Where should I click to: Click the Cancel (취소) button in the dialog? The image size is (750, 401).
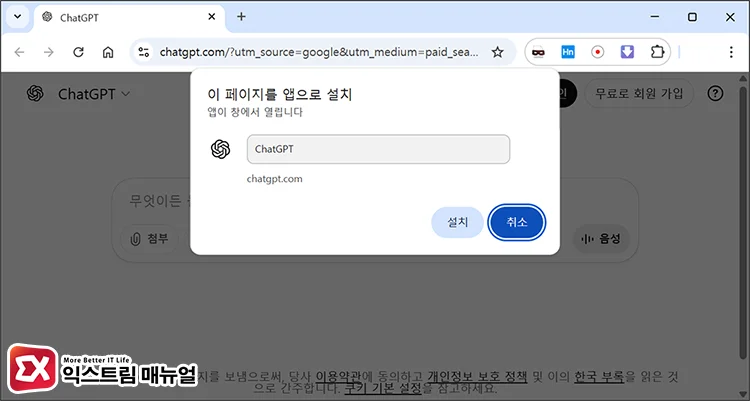(x=517, y=222)
